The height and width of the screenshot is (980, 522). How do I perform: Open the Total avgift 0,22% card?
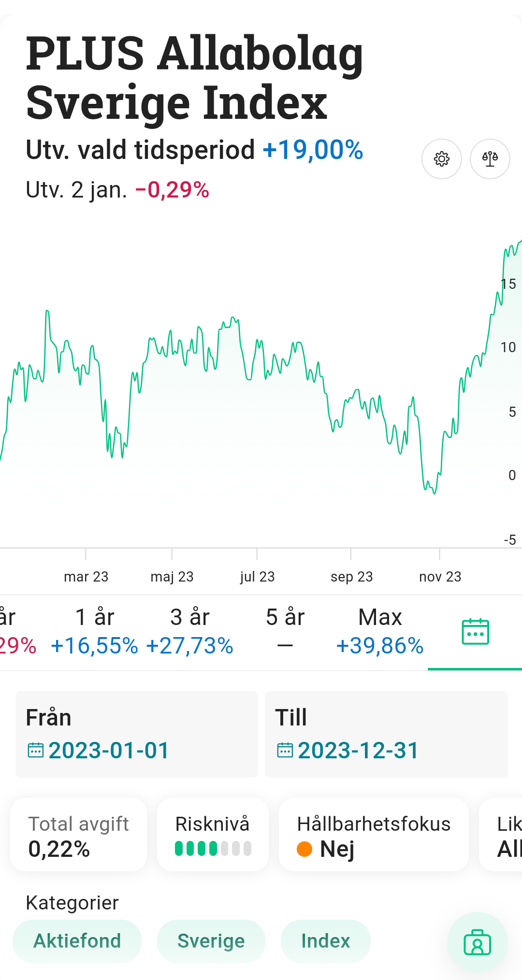pyautogui.click(x=78, y=835)
